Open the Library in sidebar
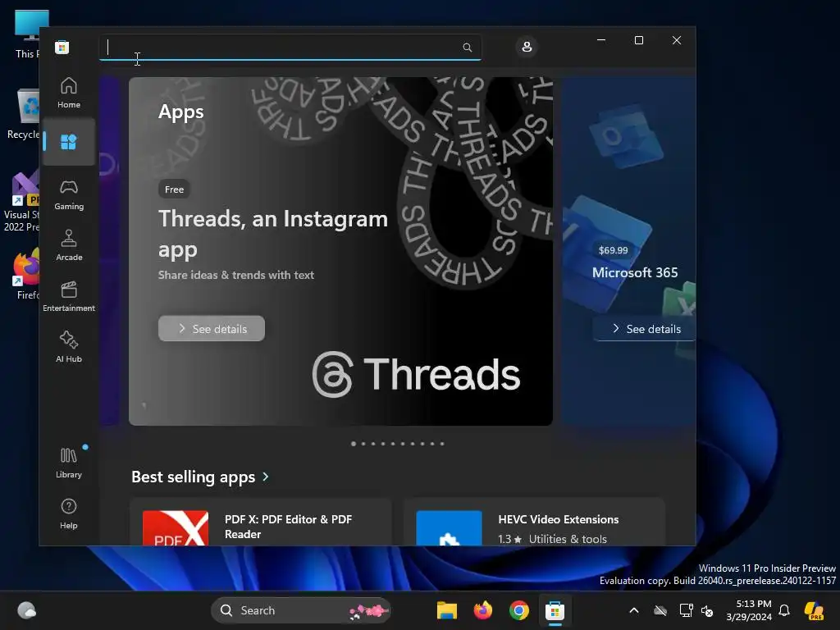 (69, 463)
